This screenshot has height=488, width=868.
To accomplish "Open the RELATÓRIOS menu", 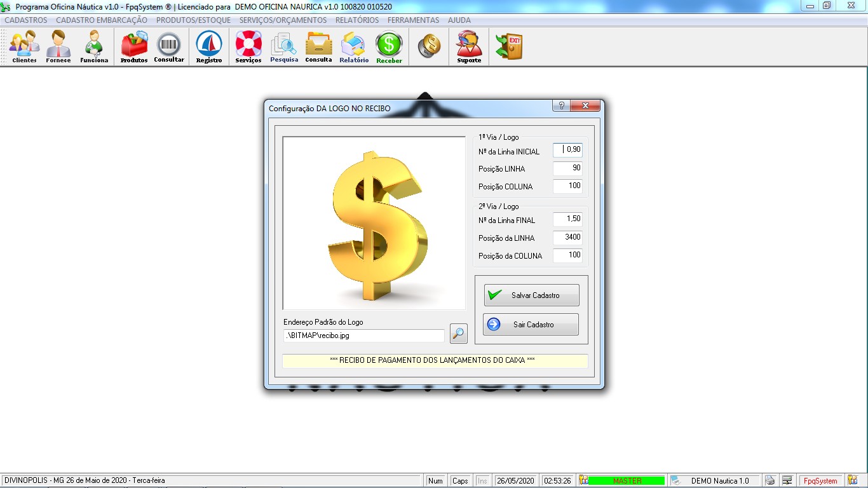I will tap(357, 20).
